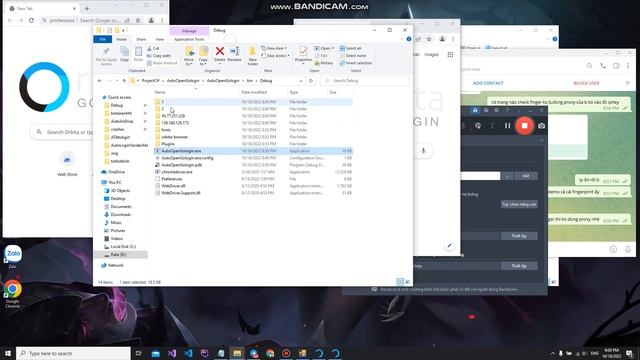This screenshot has width=640, height=360.
Task: Click the Telegram search magnifier icon
Action: [x=589, y=66]
